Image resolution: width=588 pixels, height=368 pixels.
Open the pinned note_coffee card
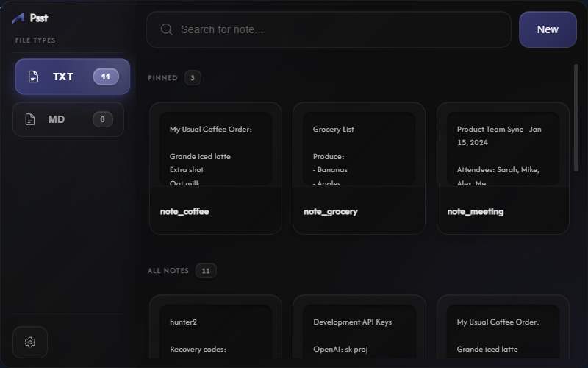[x=215, y=169]
